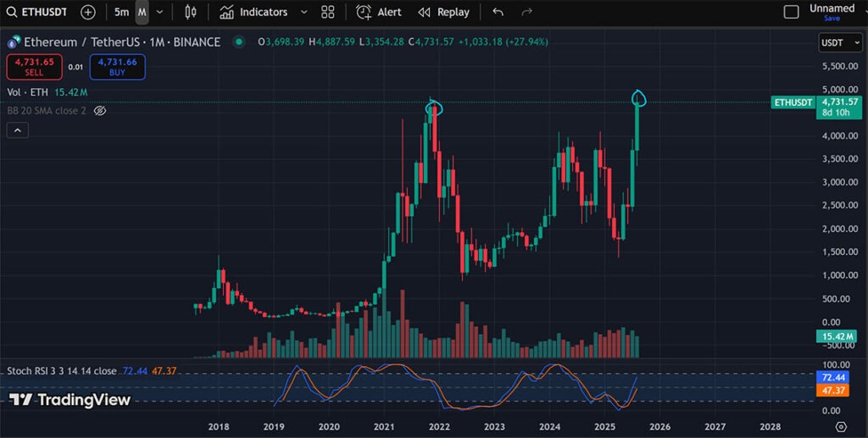Click the 5,000.00 price scale label
The image size is (868, 438).
(x=840, y=89)
